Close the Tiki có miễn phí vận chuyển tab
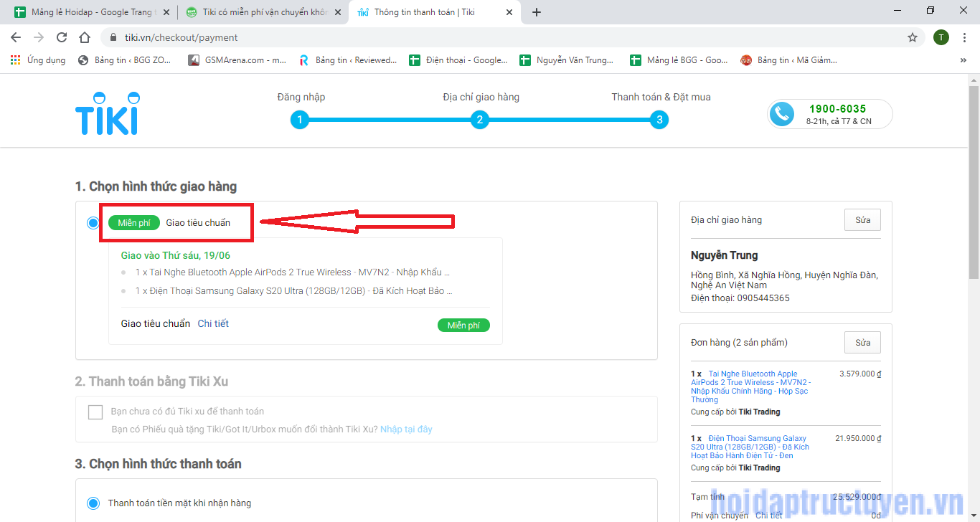This screenshot has width=980, height=522. pos(338,12)
